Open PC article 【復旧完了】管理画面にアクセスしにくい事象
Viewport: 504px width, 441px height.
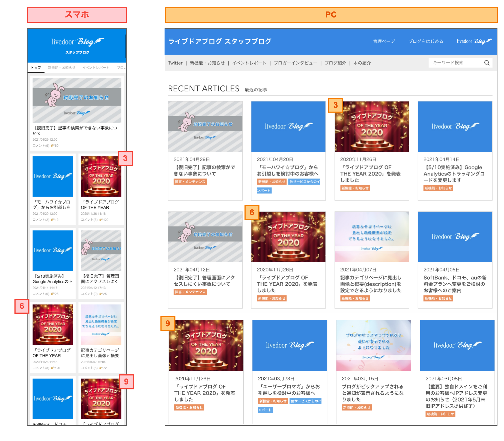(204, 281)
